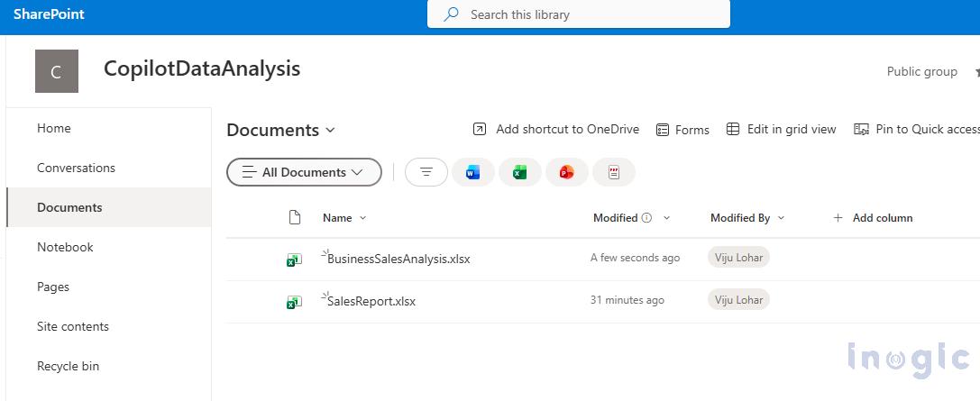The width and height of the screenshot is (980, 401).
Task: Filter by PowerPoint files
Action: tap(567, 172)
